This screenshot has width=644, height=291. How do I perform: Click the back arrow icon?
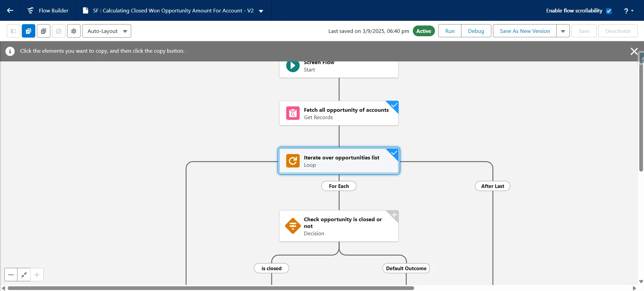point(10,10)
